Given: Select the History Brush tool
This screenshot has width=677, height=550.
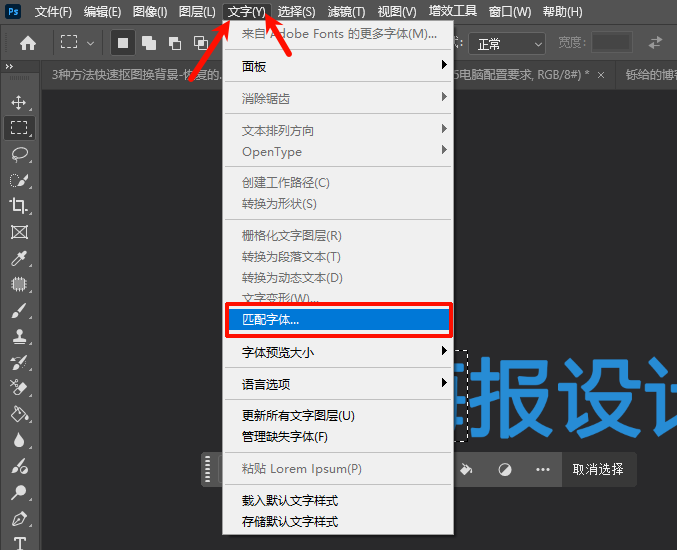Looking at the screenshot, I should tap(19, 363).
